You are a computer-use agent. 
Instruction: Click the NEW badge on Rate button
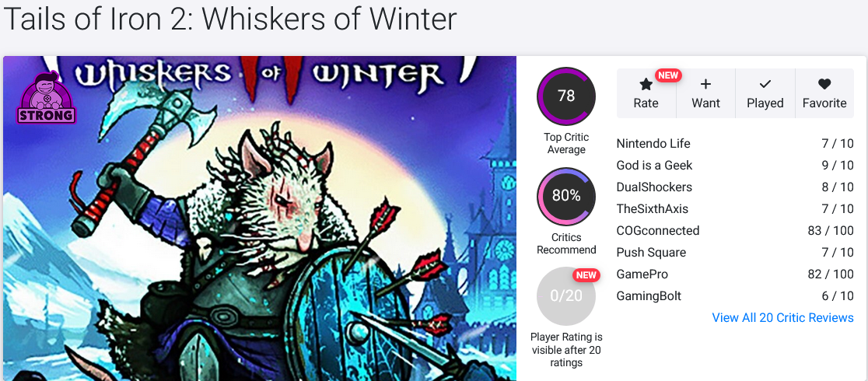point(668,75)
